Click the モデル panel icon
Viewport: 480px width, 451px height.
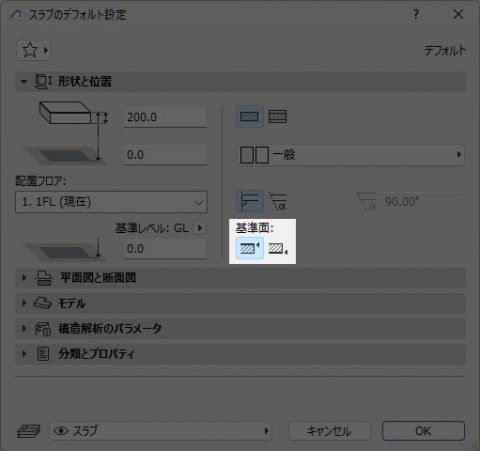pyautogui.click(x=43, y=303)
